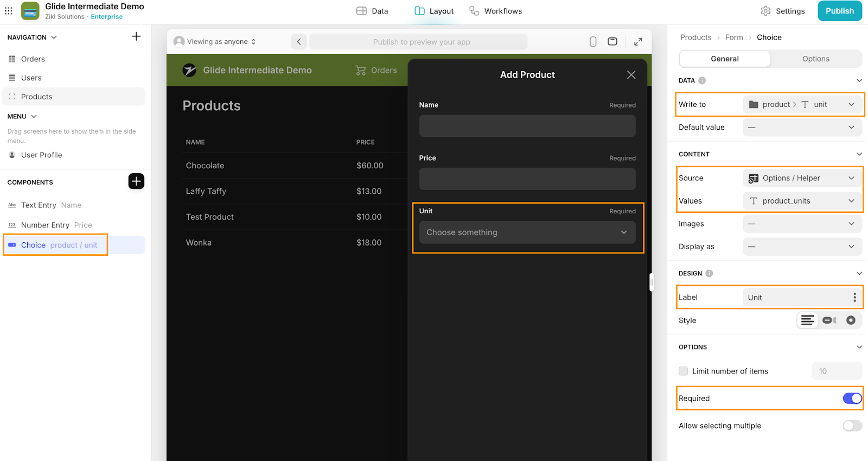
Task: Go to Form in breadcrumb
Action: [x=734, y=37]
